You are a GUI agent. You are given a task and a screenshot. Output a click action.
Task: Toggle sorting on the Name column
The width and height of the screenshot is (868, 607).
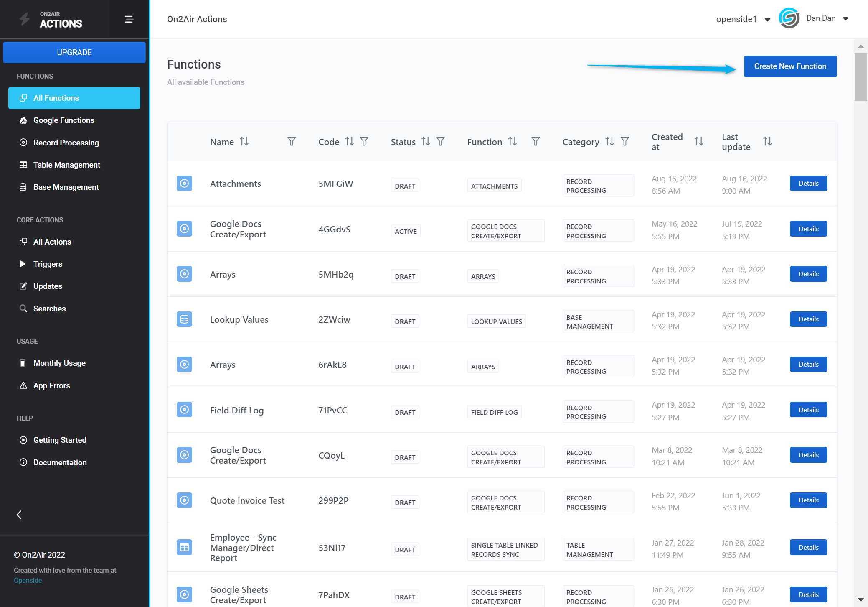tap(244, 142)
